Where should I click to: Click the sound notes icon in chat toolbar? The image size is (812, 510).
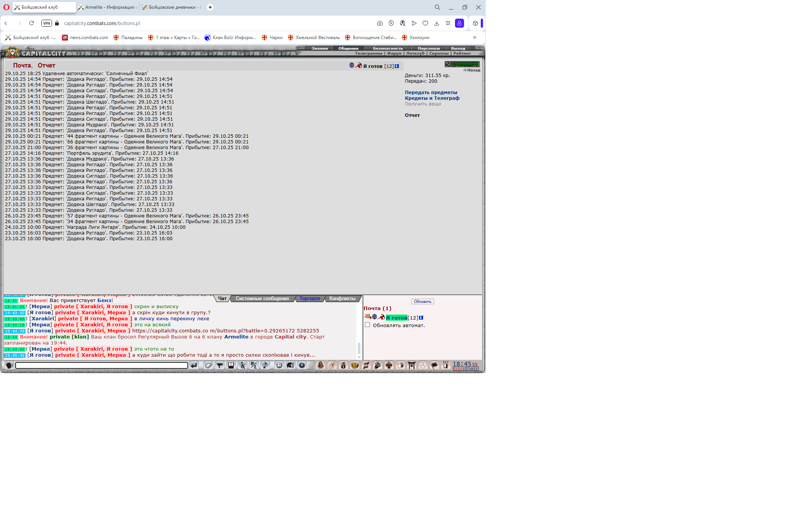click(265, 365)
